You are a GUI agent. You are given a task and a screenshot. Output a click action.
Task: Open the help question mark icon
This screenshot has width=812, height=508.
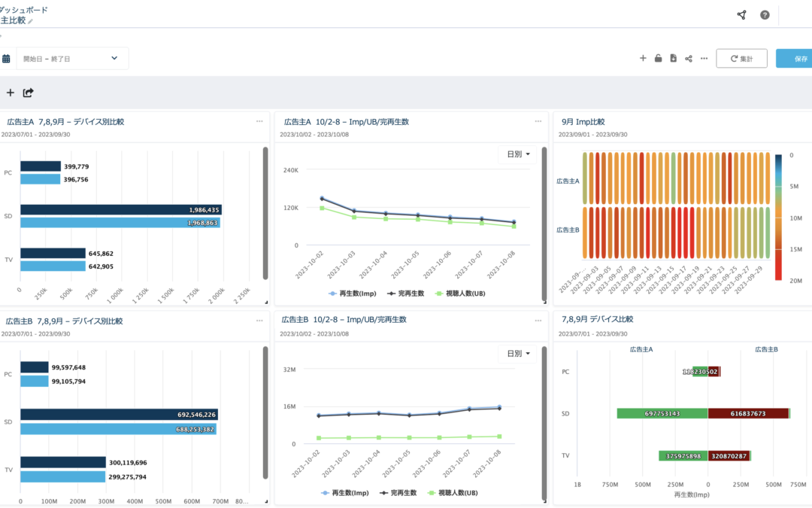(765, 15)
